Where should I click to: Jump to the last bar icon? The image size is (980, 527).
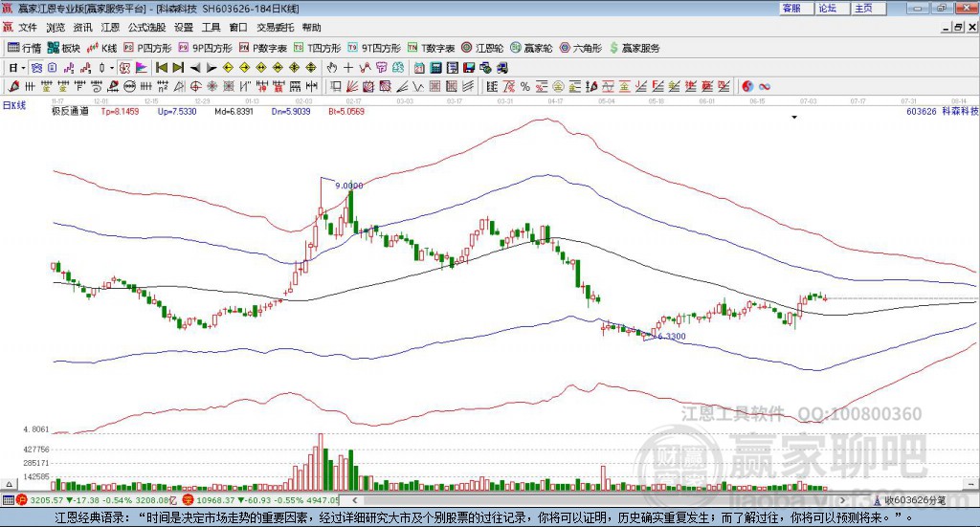tap(178, 68)
